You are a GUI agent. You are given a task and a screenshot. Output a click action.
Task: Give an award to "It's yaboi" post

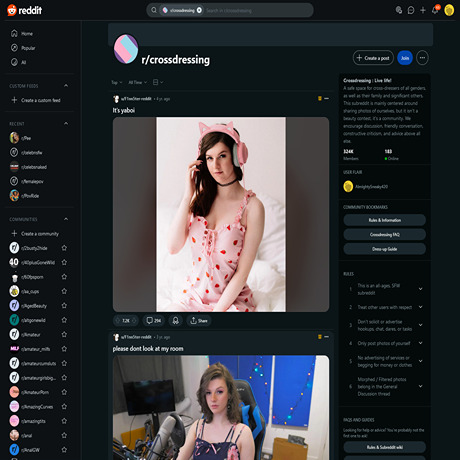click(176, 321)
